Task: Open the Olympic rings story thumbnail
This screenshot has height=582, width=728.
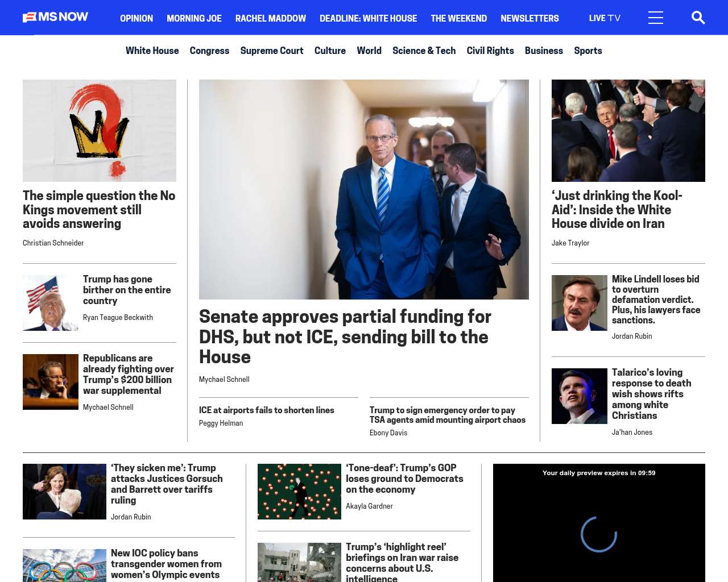Action: 64,566
